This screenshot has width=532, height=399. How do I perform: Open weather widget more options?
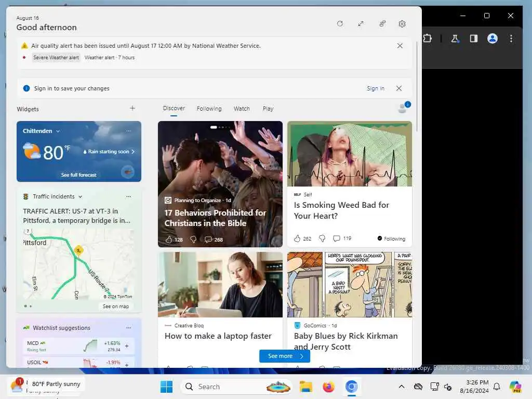(129, 130)
